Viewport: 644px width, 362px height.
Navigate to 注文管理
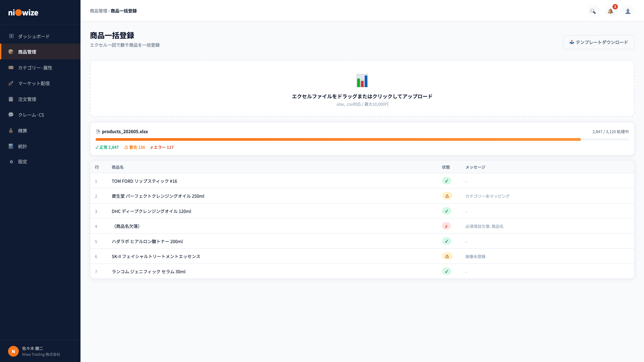click(40, 99)
